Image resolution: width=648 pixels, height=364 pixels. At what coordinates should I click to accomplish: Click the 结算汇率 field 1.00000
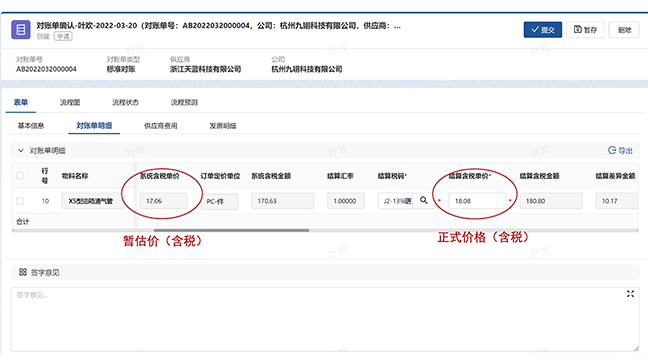(x=345, y=201)
